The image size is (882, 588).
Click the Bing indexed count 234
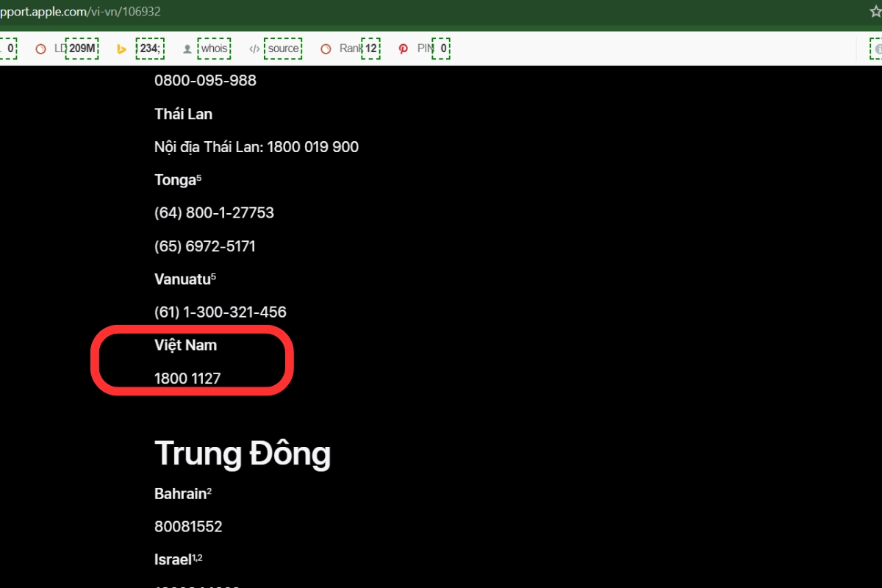click(x=150, y=49)
